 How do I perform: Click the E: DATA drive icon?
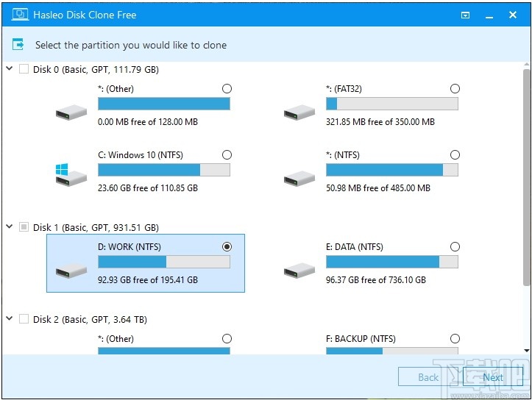tap(299, 269)
